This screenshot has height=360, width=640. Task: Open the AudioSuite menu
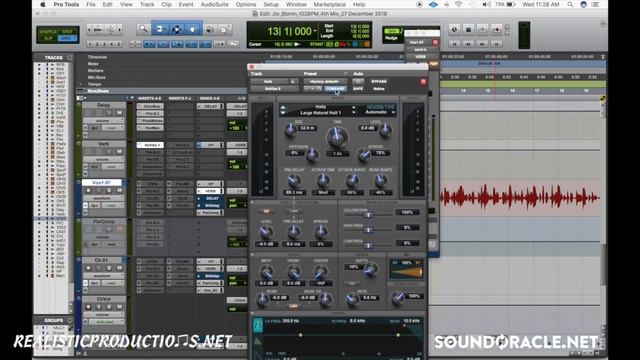click(x=214, y=4)
